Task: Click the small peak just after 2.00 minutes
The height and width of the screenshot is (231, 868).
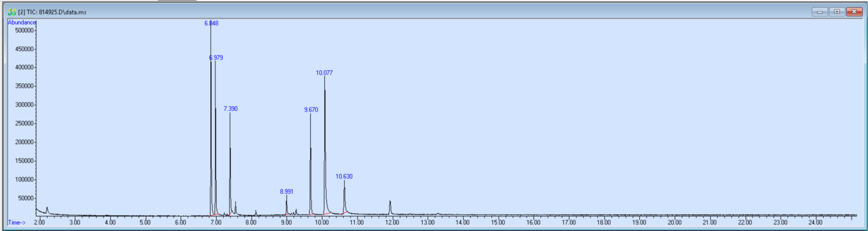Action: (47, 210)
